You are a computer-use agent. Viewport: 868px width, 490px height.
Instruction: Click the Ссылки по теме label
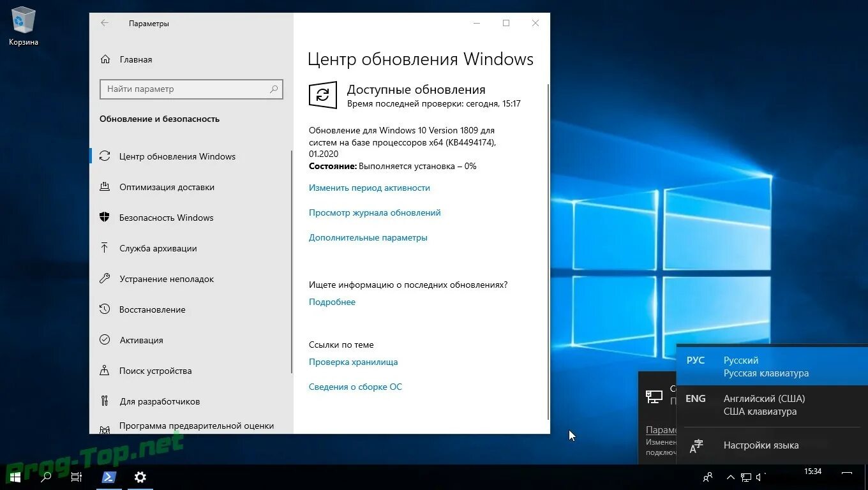click(341, 345)
